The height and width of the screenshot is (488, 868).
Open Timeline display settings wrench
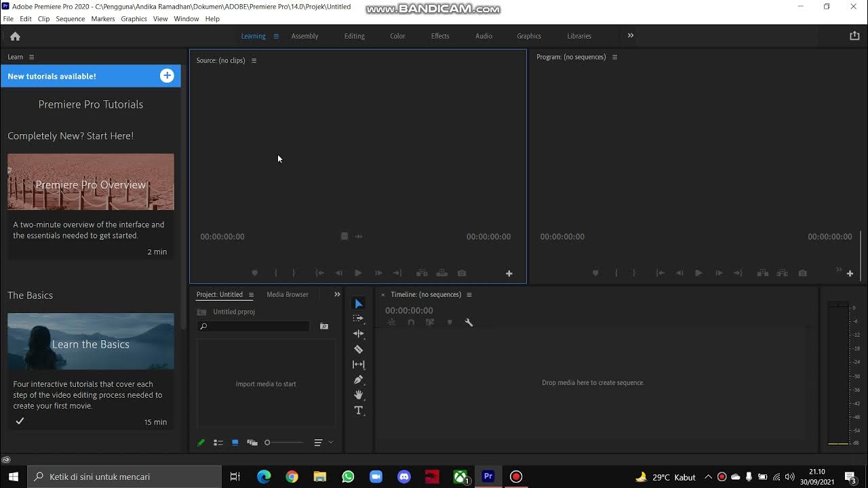(469, 323)
